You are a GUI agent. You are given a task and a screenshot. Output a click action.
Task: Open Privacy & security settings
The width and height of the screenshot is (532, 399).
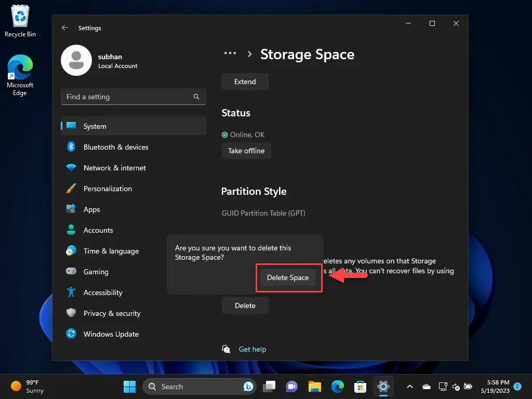pos(134,313)
